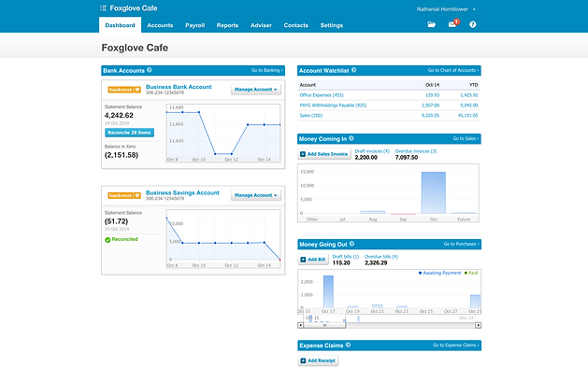Viewport: 588px width, 367px height.
Task: Show help for Expense Claims panel
Action: coord(348,345)
